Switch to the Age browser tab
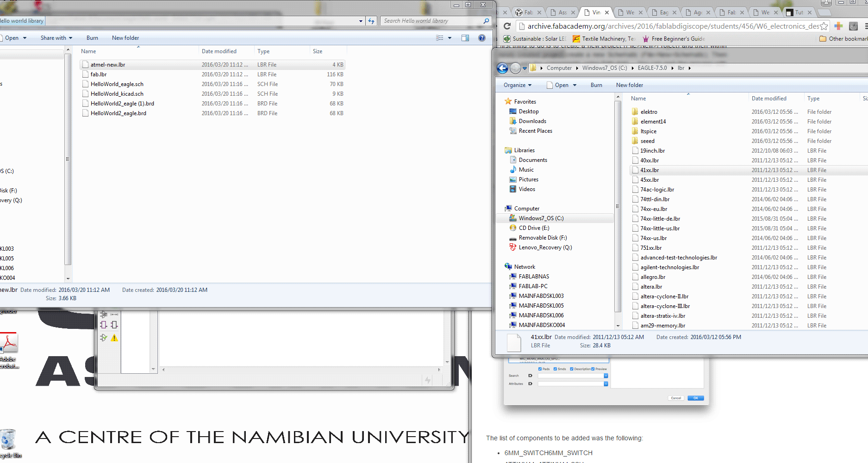The height and width of the screenshot is (463, 868). 697,12
